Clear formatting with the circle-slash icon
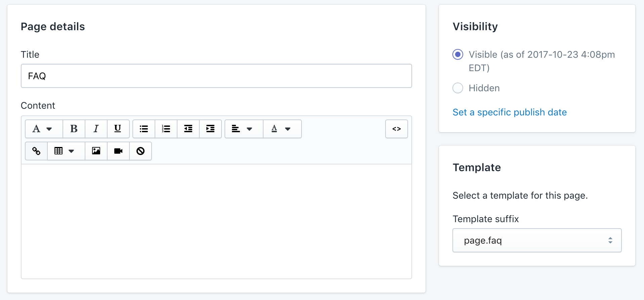This screenshot has width=644, height=300. point(140,151)
